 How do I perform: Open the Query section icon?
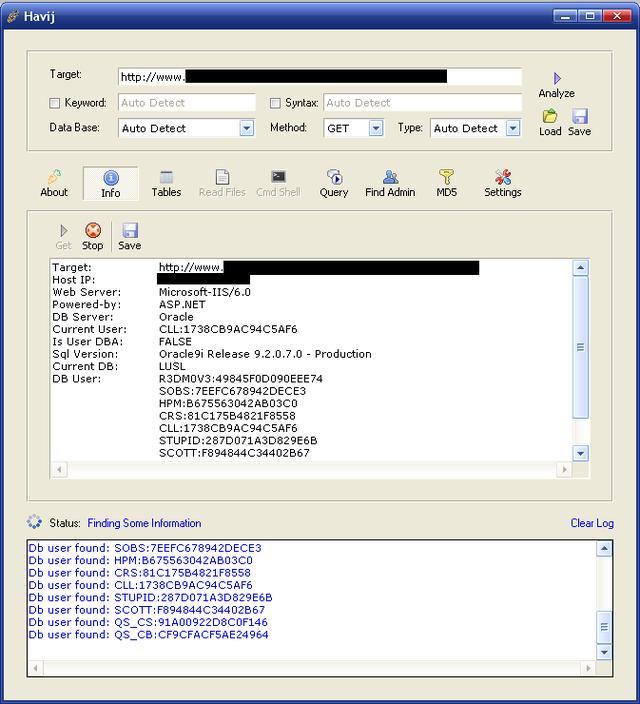click(x=334, y=177)
